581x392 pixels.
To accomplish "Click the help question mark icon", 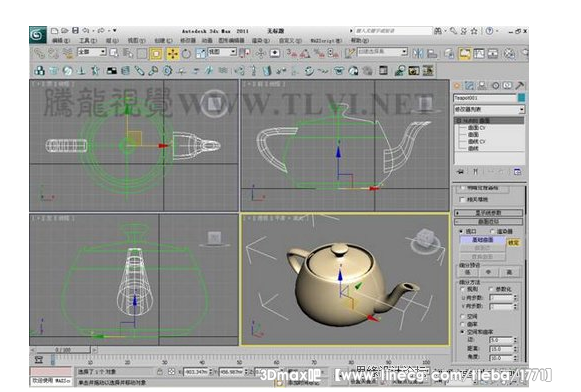I will click(489, 31).
